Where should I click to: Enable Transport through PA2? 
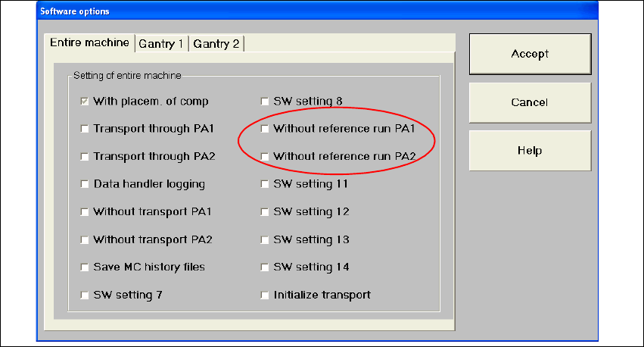tap(85, 157)
